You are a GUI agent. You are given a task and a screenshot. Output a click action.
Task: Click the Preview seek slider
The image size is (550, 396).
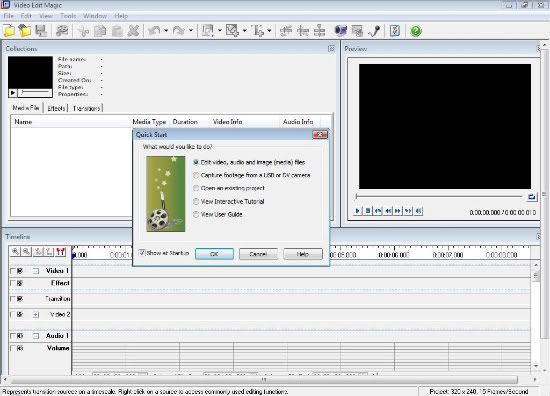440,196
